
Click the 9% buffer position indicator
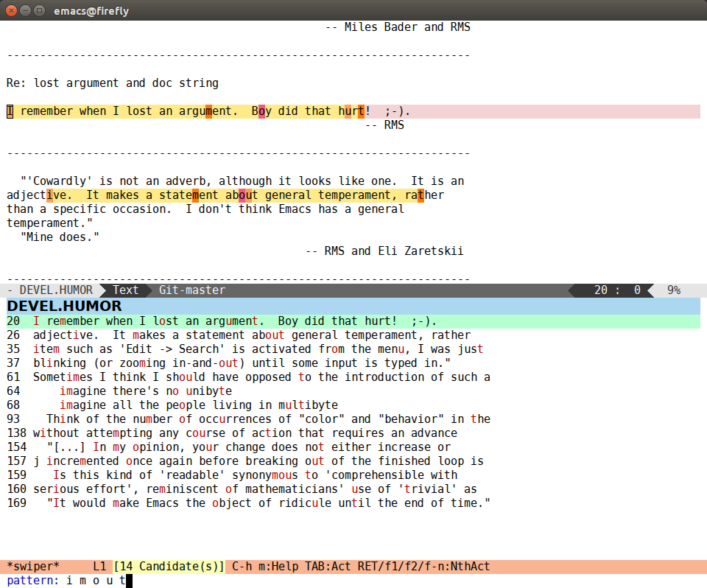(x=674, y=290)
